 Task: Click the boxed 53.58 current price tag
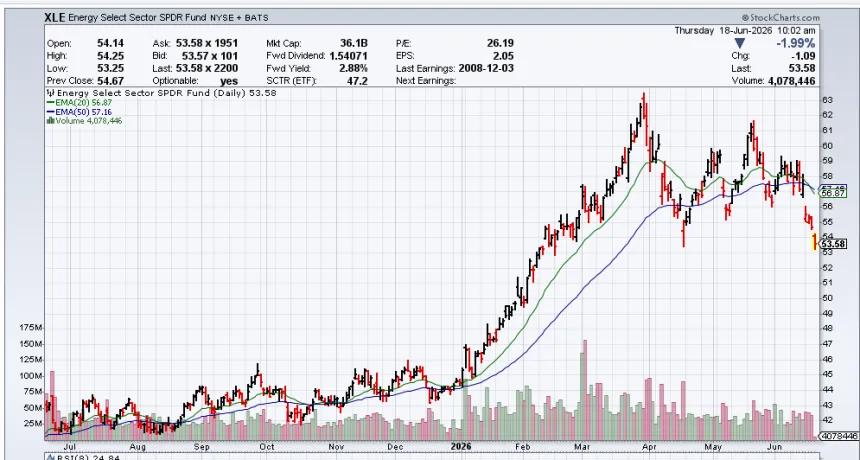pos(833,243)
